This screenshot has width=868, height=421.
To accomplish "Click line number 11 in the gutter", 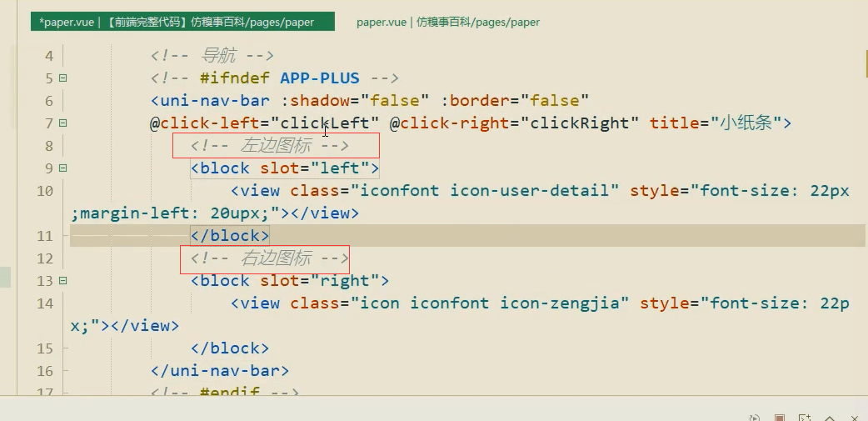I will [45, 236].
